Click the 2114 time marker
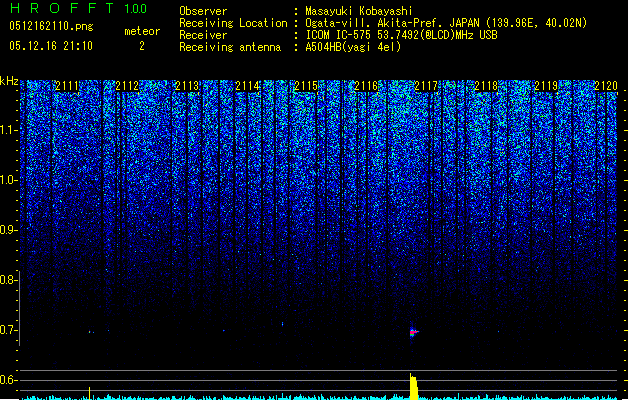 click(247, 86)
